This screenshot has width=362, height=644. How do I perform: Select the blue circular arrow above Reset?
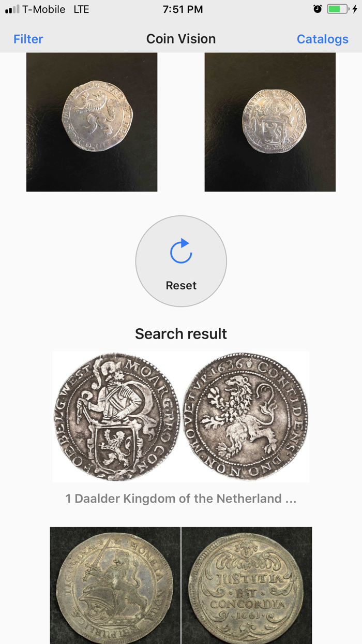pyautogui.click(x=180, y=252)
